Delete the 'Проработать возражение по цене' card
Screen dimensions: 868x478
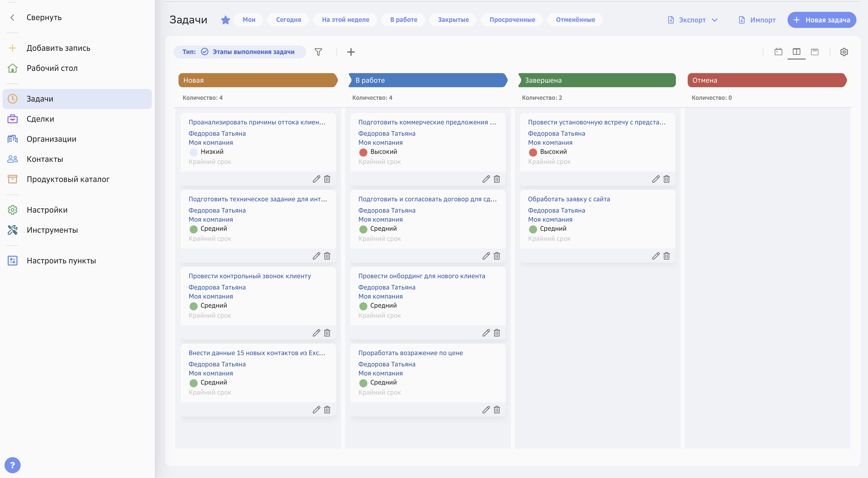click(x=497, y=410)
